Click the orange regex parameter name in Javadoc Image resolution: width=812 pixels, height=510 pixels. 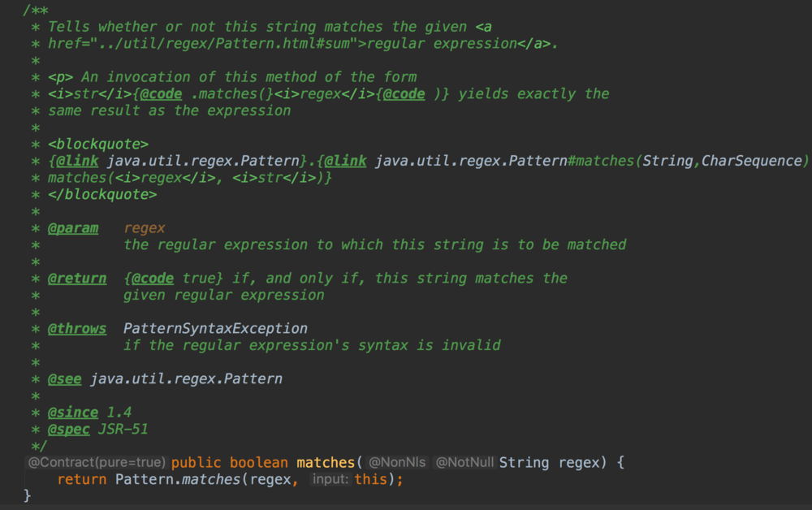145,228
